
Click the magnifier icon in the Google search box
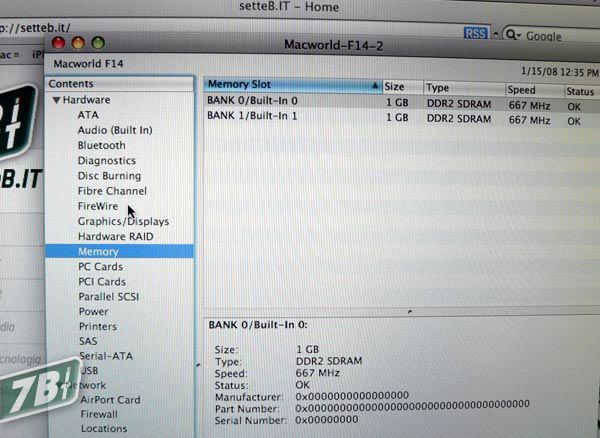coord(511,35)
